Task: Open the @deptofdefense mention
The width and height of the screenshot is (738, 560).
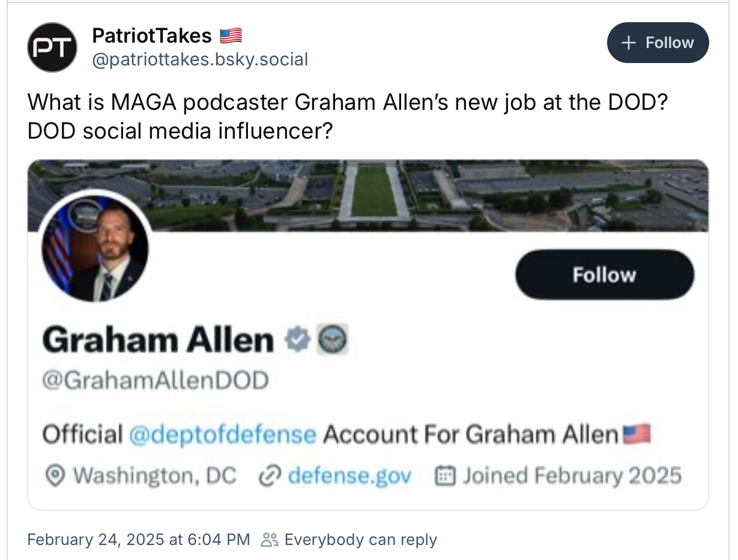Action: (x=222, y=434)
